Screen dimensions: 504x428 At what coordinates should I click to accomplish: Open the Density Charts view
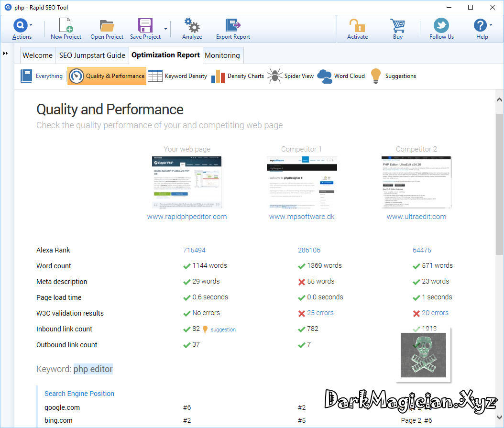[238, 76]
